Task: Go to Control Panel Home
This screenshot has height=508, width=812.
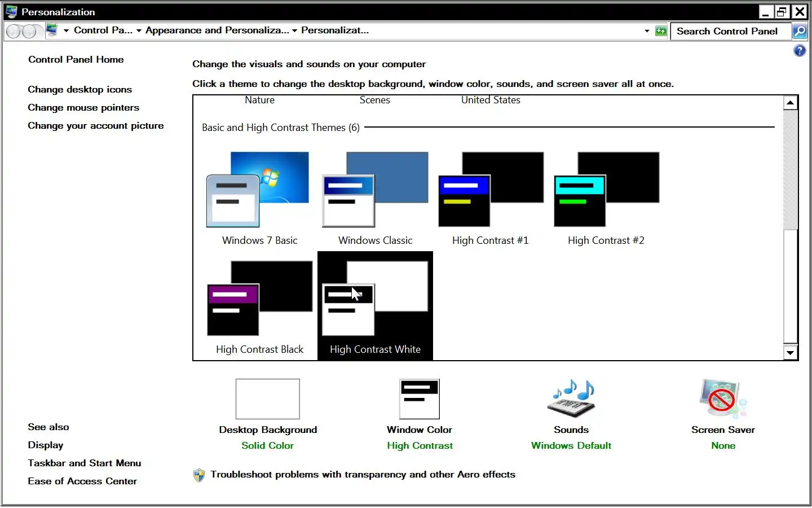Action: pyautogui.click(x=76, y=59)
